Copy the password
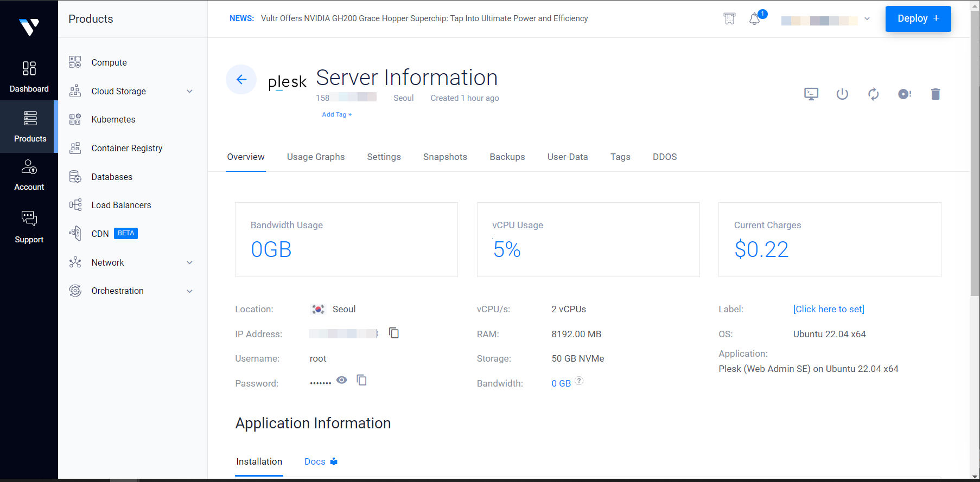This screenshot has width=980, height=482. (361, 380)
